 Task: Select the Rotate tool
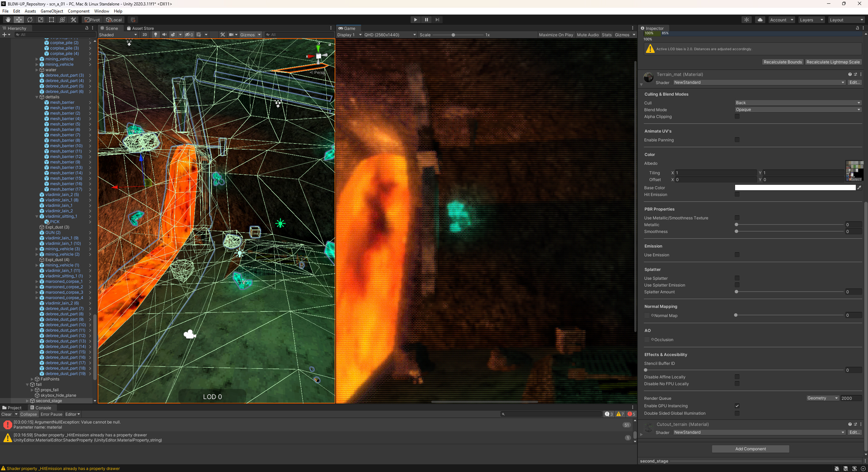(x=29, y=19)
